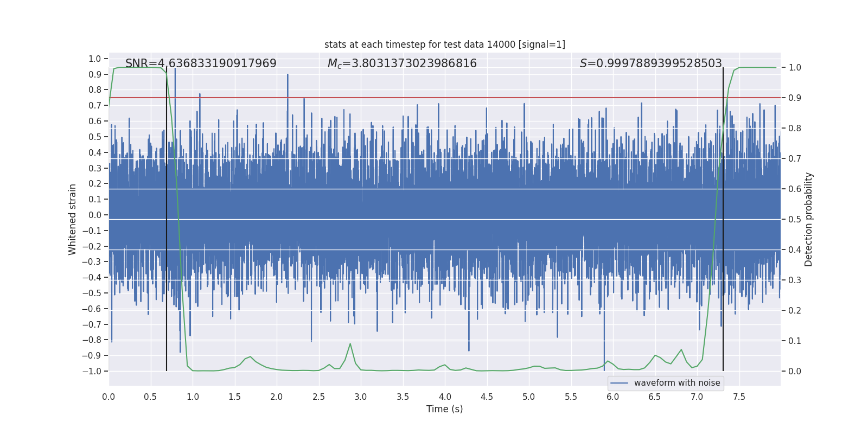Click the 2.5 tick label on time axis
The width and height of the screenshot is (868, 434).
tap(318, 397)
